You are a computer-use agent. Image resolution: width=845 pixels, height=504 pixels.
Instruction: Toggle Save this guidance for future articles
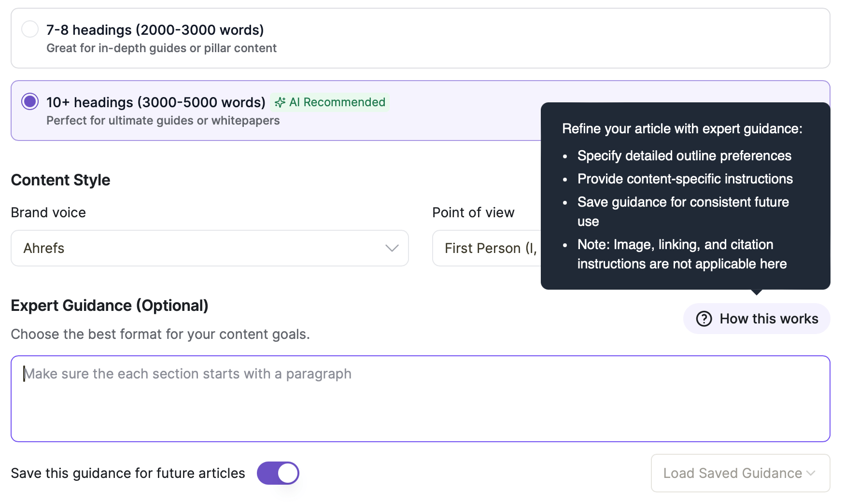click(x=278, y=473)
